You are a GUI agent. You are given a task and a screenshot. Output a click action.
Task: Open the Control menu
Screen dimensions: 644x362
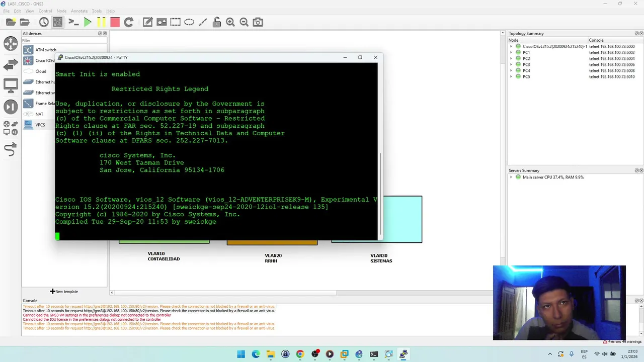coord(45,11)
